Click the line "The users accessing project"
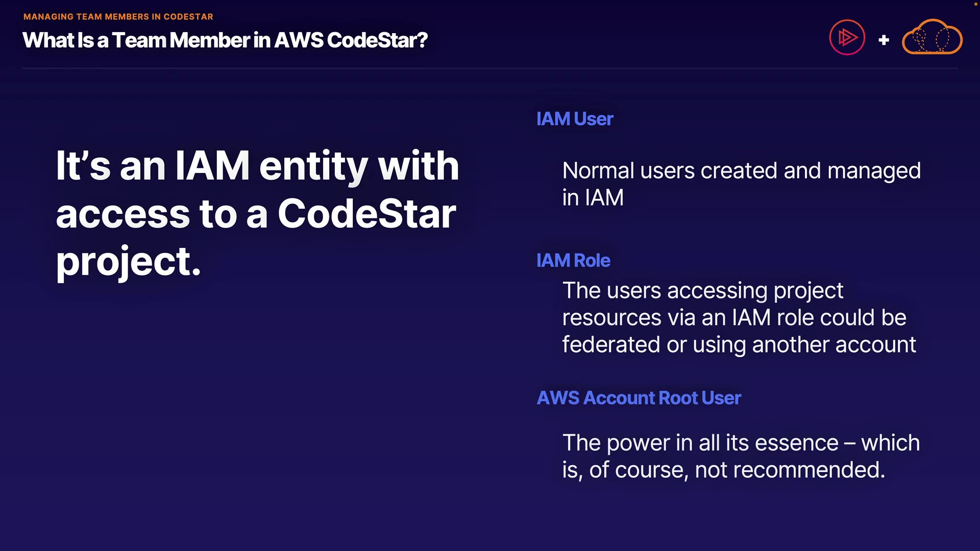Viewport: 980px width, 551px height. pyautogui.click(x=702, y=291)
